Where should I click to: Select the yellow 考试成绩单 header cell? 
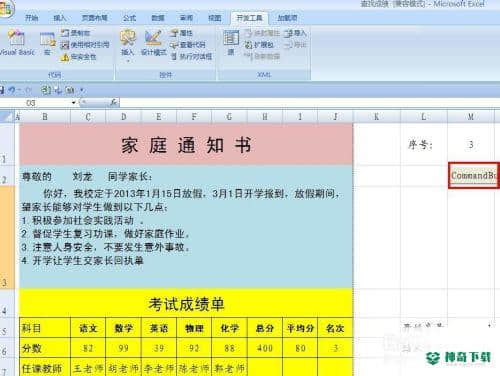(x=186, y=303)
